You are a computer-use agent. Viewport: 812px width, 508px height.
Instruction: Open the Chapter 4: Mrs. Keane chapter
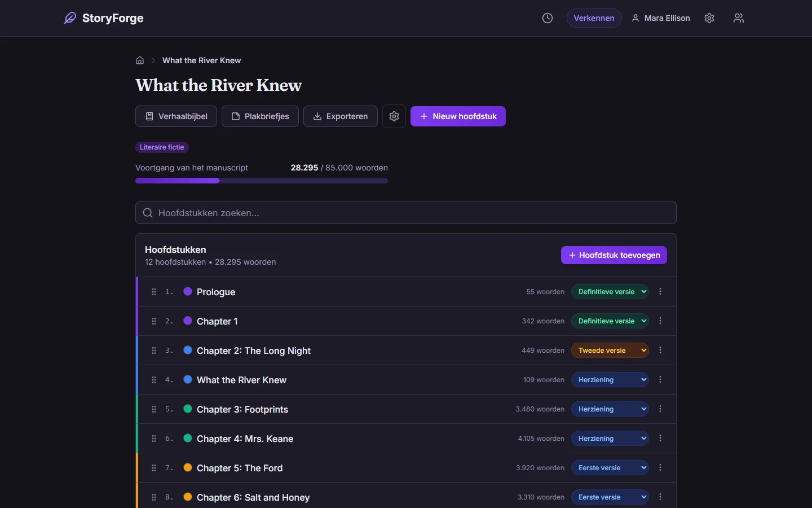pyautogui.click(x=245, y=439)
